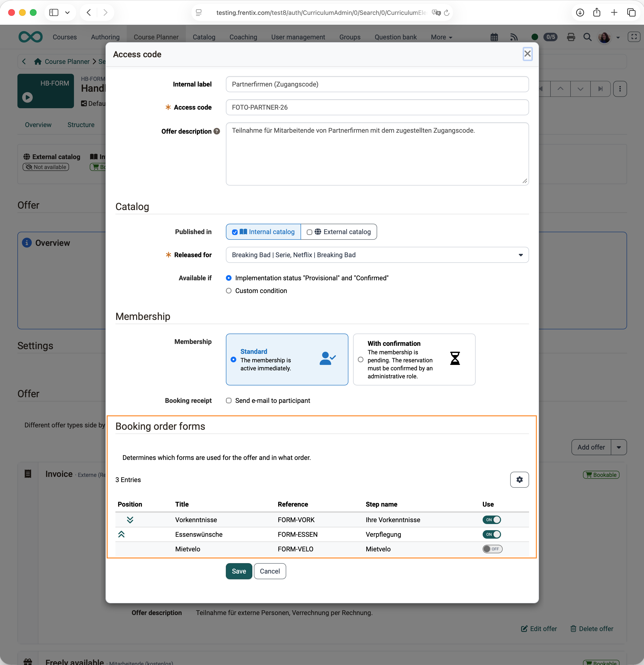The width and height of the screenshot is (644, 665).
Task: Turn on Mietvelo form toggle
Action: click(492, 549)
